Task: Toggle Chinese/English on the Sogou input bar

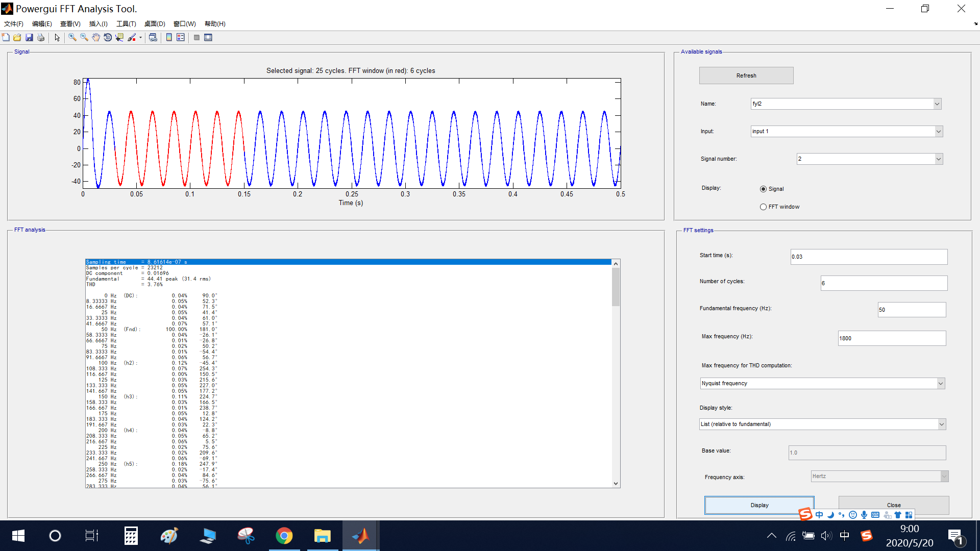Action: coord(819,515)
